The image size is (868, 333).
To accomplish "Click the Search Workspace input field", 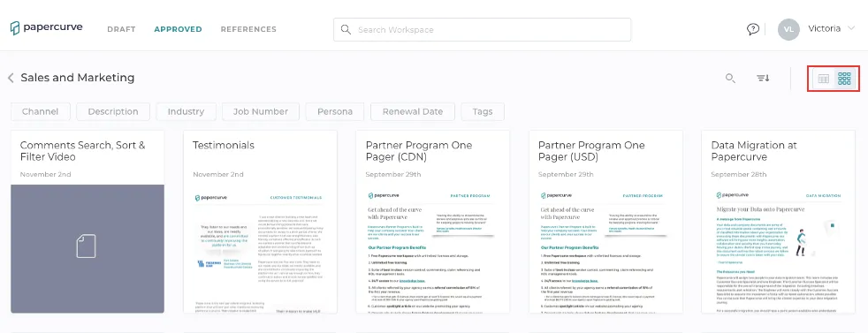I will (x=482, y=29).
